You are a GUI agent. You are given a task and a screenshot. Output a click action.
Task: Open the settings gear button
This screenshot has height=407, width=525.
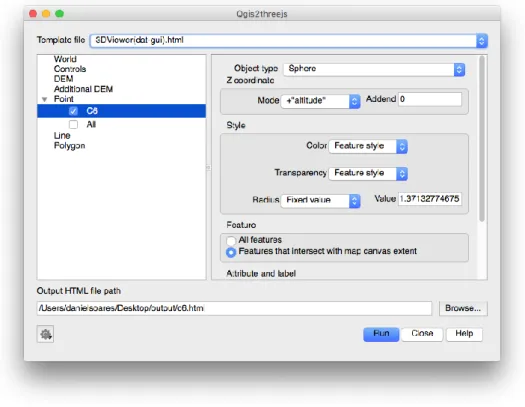pos(45,334)
